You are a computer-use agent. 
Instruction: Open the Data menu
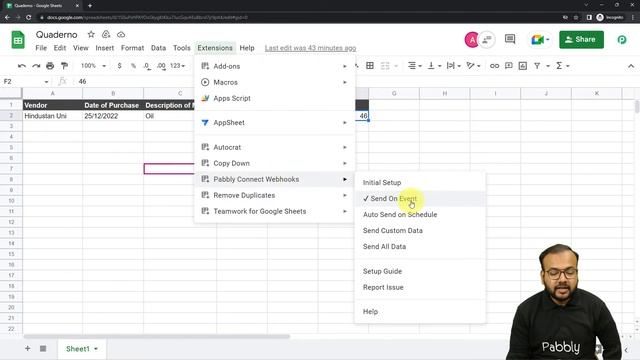tap(158, 48)
